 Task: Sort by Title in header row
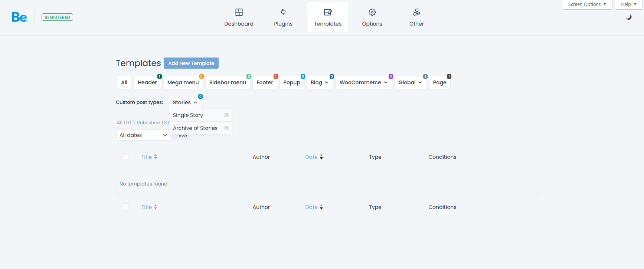pyautogui.click(x=149, y=157)
